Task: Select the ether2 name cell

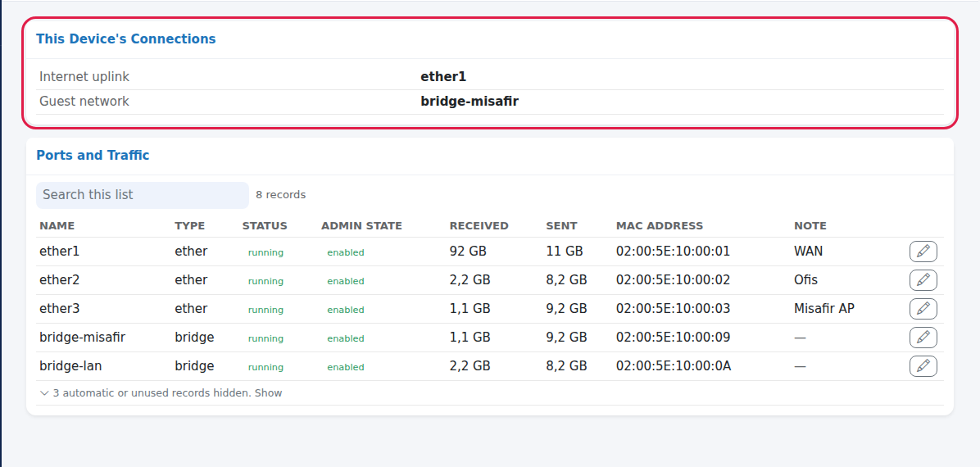Action: pos(59,280)
